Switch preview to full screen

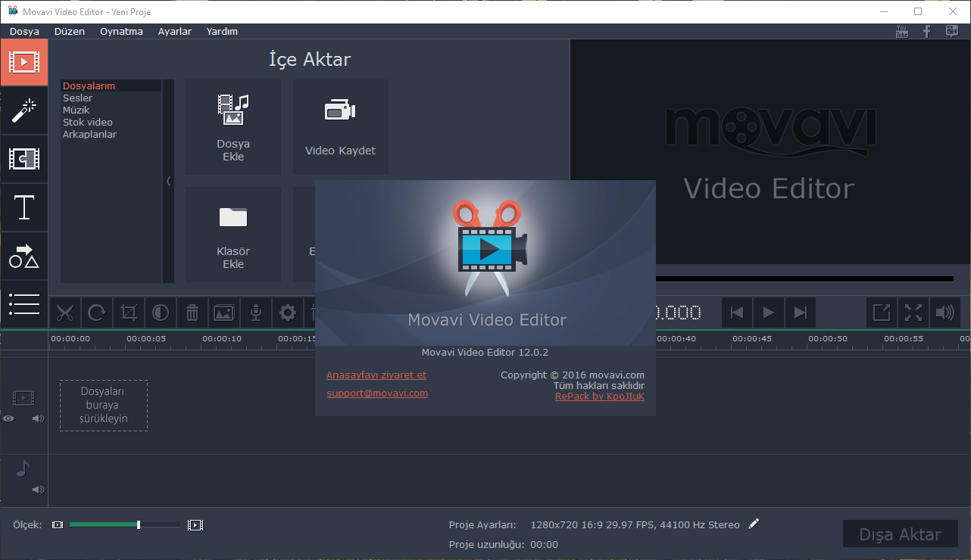[x=913, y=313]
